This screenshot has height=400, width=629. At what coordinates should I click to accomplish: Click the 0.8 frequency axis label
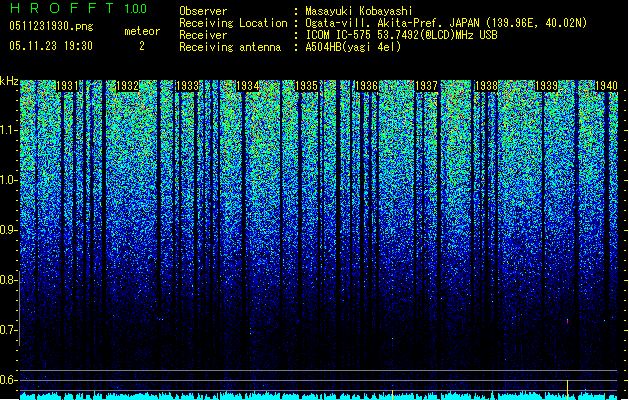(8, 280)
